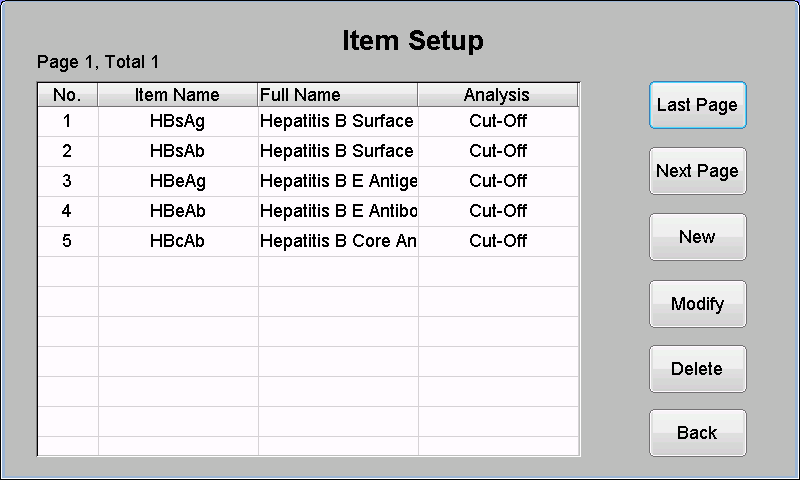This screenshot has height=480, width=800.
Task: Select the HBcAb item
Action: point(177,242)
